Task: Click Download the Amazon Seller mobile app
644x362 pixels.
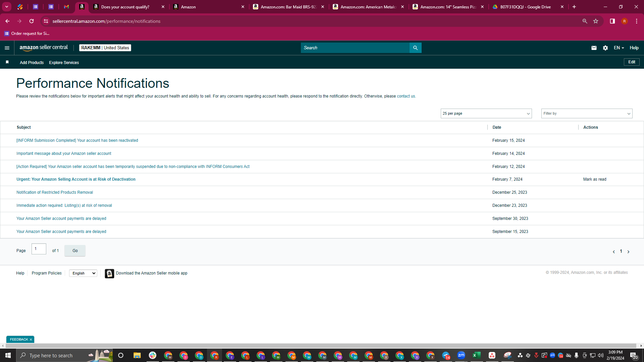Action: pyautogui.click(x=152, y=274)
